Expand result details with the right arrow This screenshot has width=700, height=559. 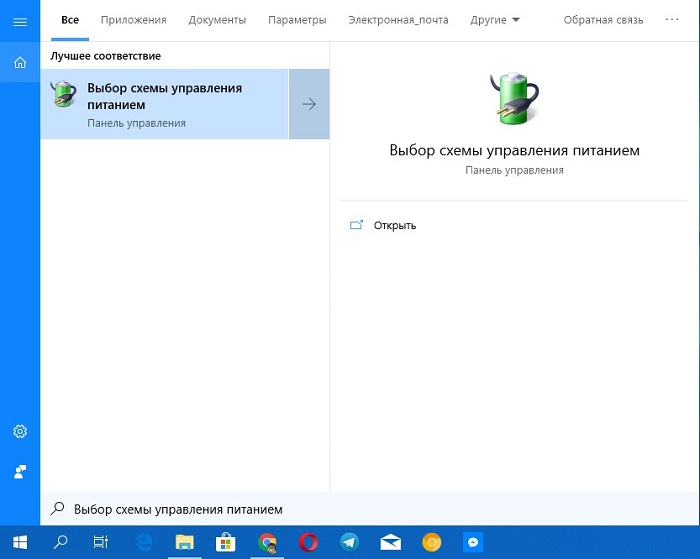[309, 104]
